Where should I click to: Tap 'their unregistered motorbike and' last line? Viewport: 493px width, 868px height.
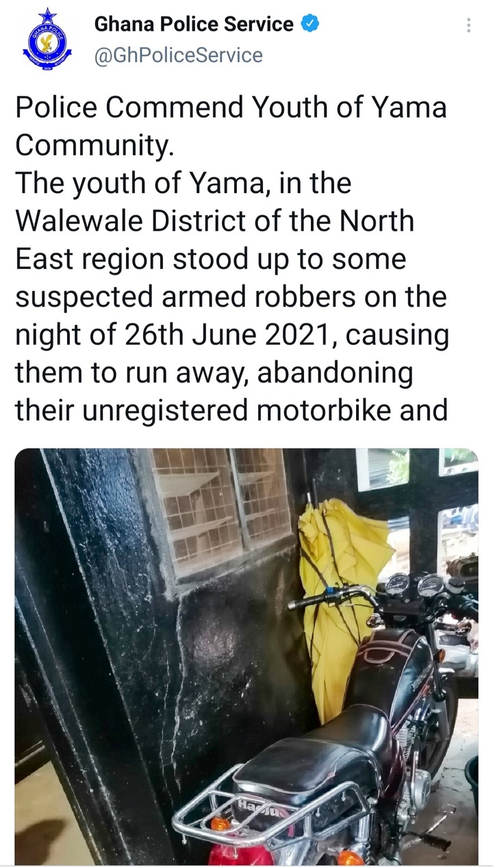(231, 412)
